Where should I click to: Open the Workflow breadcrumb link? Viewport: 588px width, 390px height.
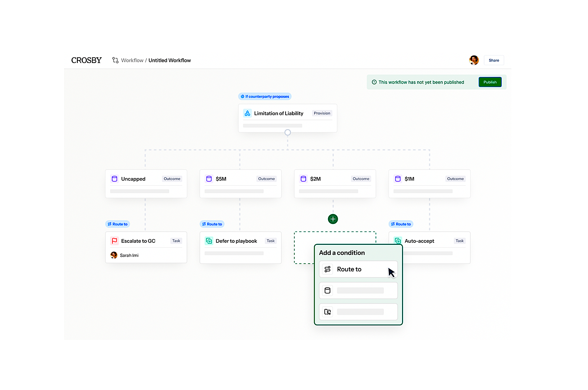[132, 60]
